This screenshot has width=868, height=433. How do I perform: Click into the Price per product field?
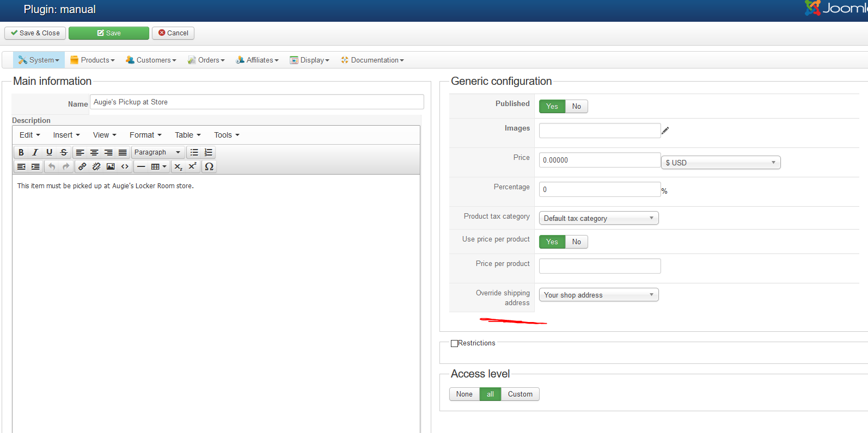pos(600,266)
